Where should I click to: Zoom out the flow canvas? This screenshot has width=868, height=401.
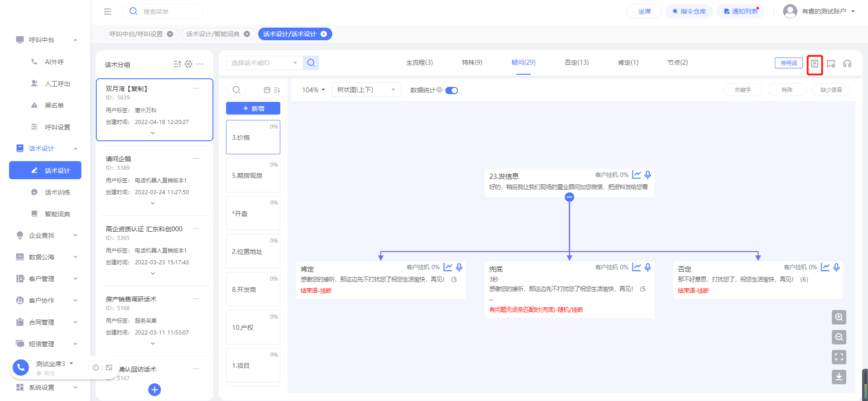click(839, 337)
